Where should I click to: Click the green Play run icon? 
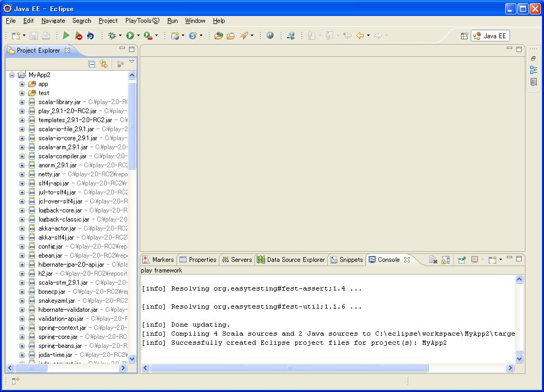[66, 36]
